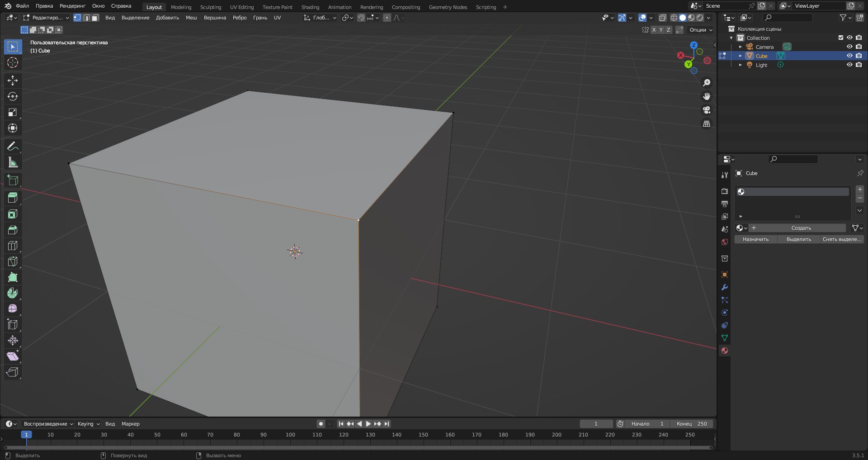This screenshot has height=460, width=868.
Task: Switch to face select mode
Action: (95, 18)
